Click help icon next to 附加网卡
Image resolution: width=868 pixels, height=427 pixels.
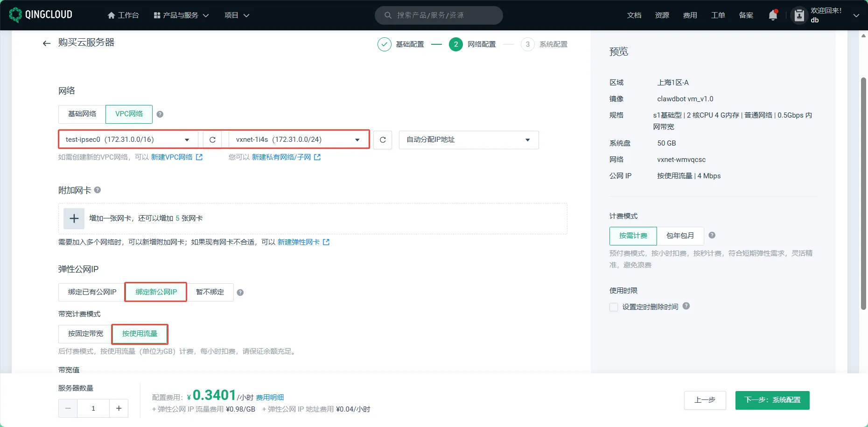pos(98,190)
